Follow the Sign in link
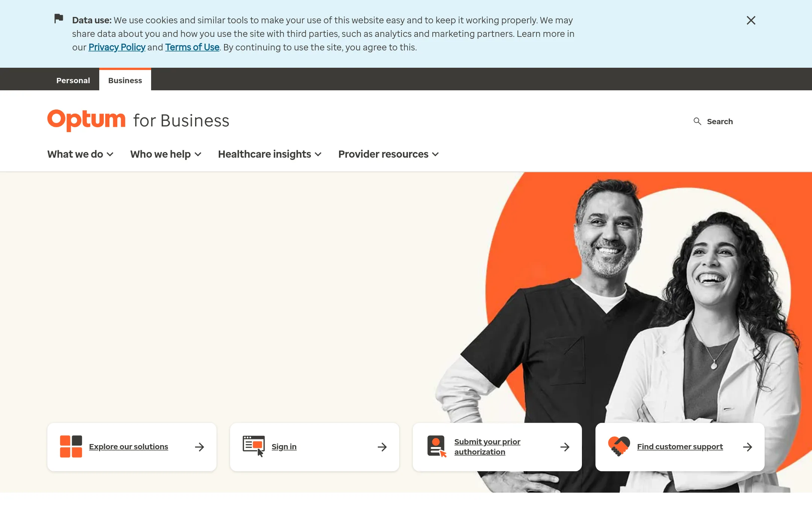The height and width of the screenshot is (508, 812). click(284, 447)
